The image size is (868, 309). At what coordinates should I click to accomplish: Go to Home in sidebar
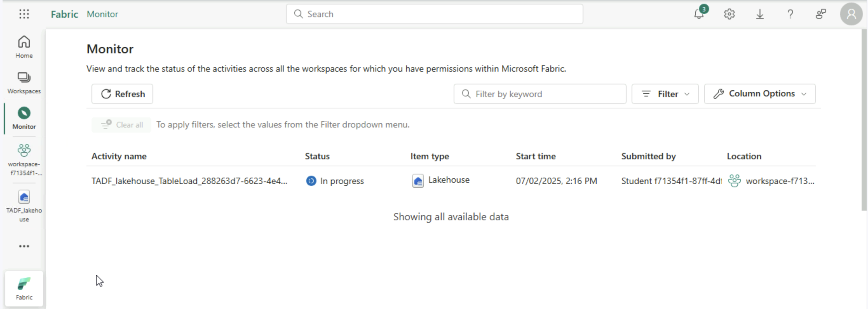point(24,47)
